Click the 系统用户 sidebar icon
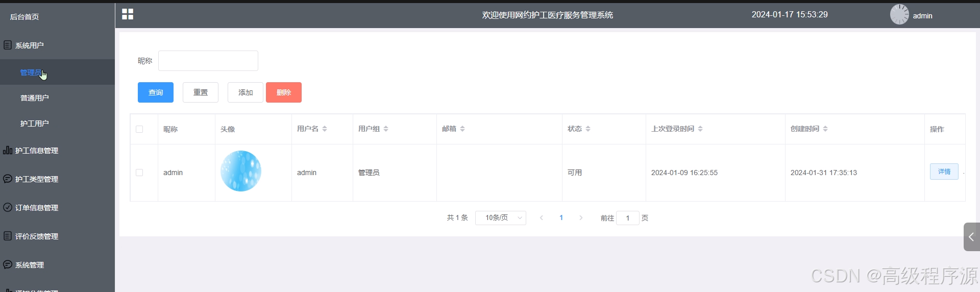 point(8,45)
